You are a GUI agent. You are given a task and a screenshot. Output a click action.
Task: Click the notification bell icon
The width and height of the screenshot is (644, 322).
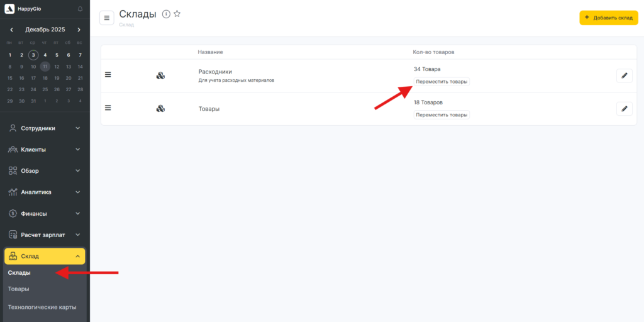click(x=80, y=9)
